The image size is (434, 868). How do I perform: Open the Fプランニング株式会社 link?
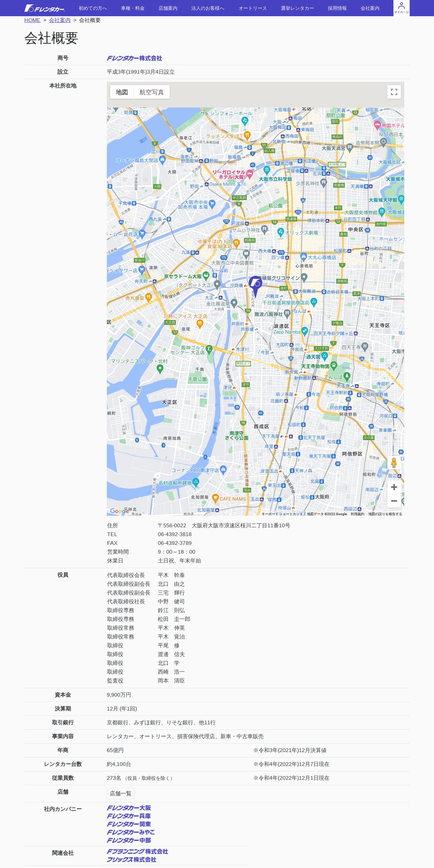(x=137, y=851)
